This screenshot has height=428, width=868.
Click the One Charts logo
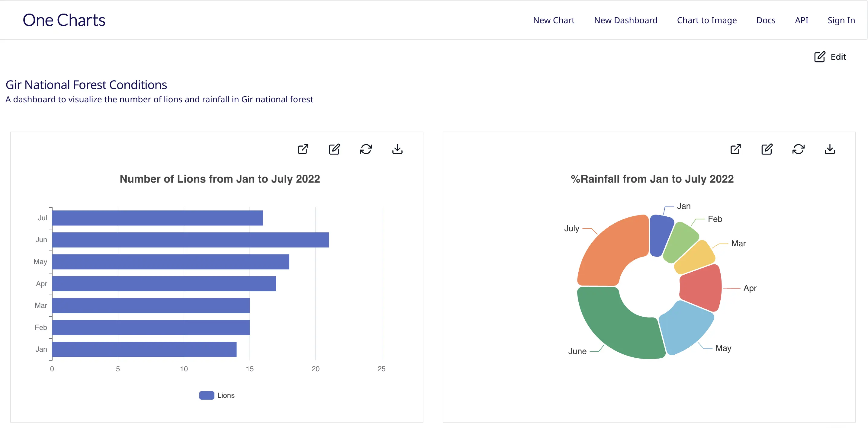coord(64,20)
